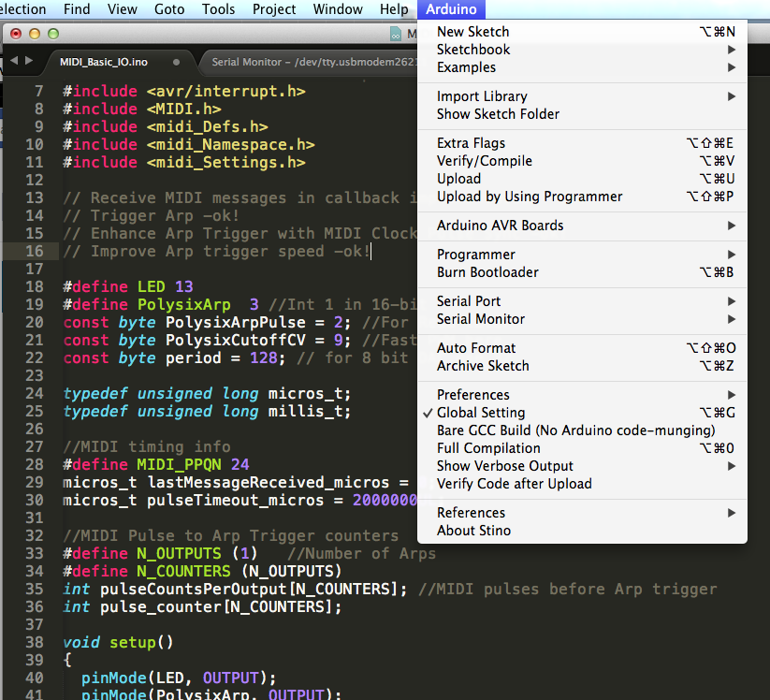Run Auto Format
Screen dimensions: 770x700
click(582, 348)
